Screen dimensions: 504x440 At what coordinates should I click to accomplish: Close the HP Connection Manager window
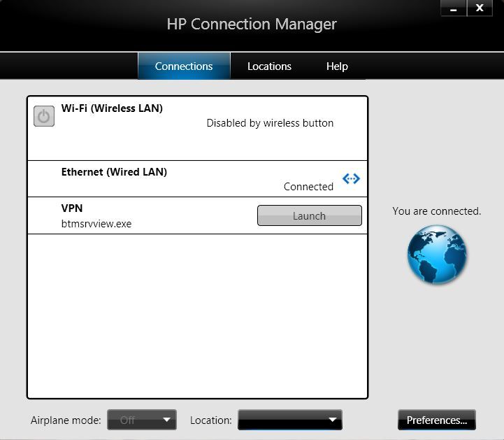pos(480,8)
